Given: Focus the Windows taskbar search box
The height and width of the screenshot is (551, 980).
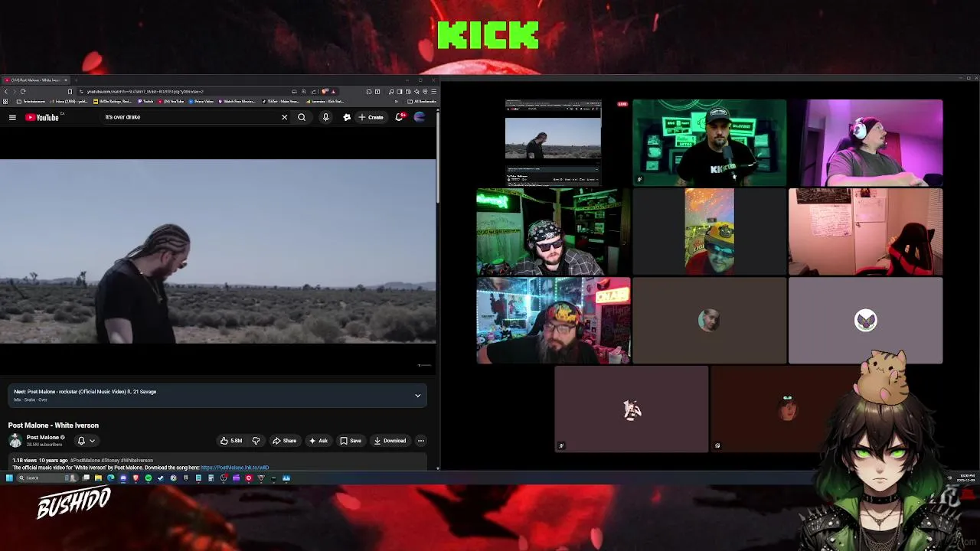Looking at the screenshot, I should coord(47,478).
